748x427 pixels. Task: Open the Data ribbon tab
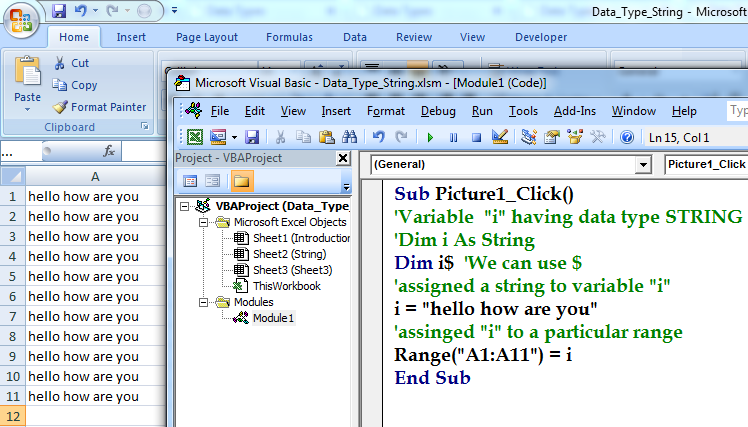coord(355,37)
